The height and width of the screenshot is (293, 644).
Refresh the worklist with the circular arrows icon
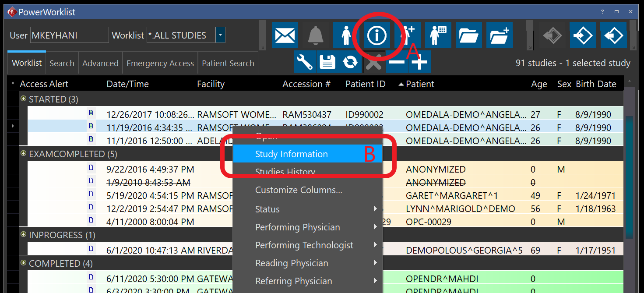click(350, 62)
